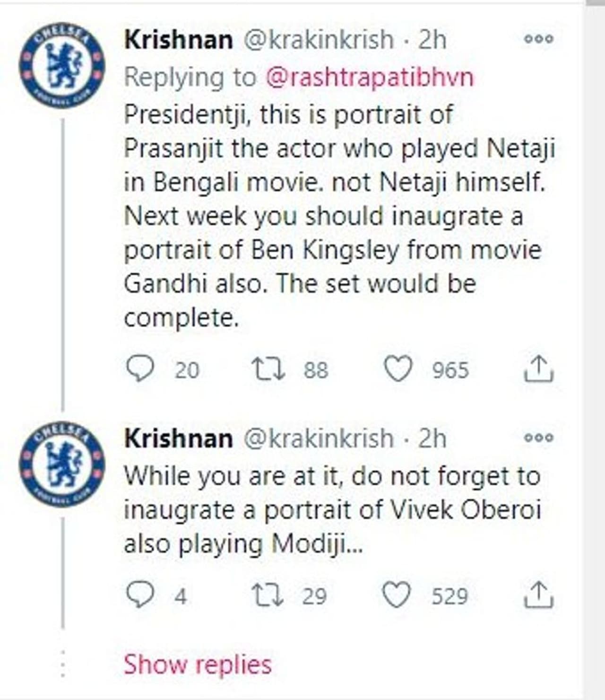
Task: Open Krishnan's profile name on first tweet
Action: (178, 40)
